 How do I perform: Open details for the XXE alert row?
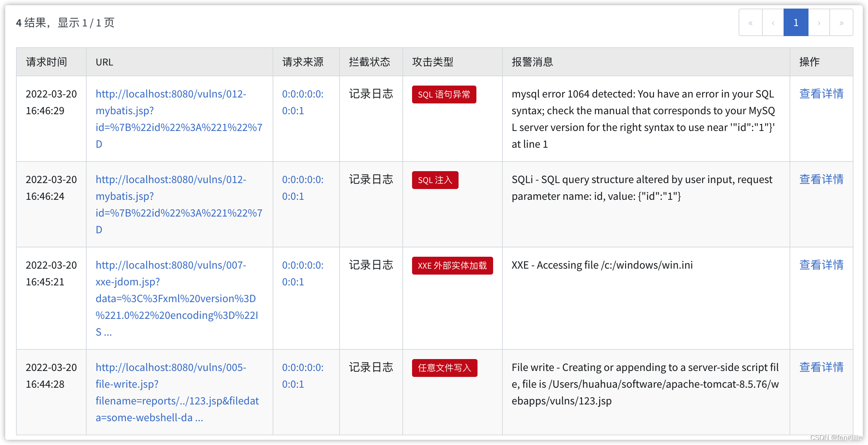(x=821, y=265)
